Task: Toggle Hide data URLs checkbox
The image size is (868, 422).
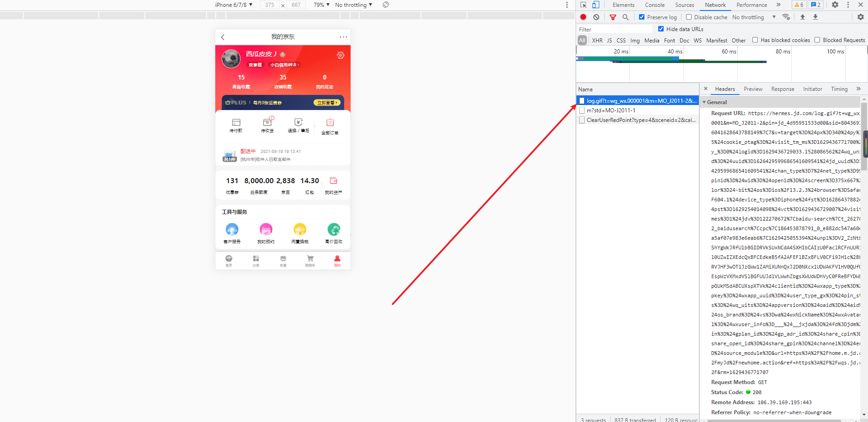Action: click(661, 29)
